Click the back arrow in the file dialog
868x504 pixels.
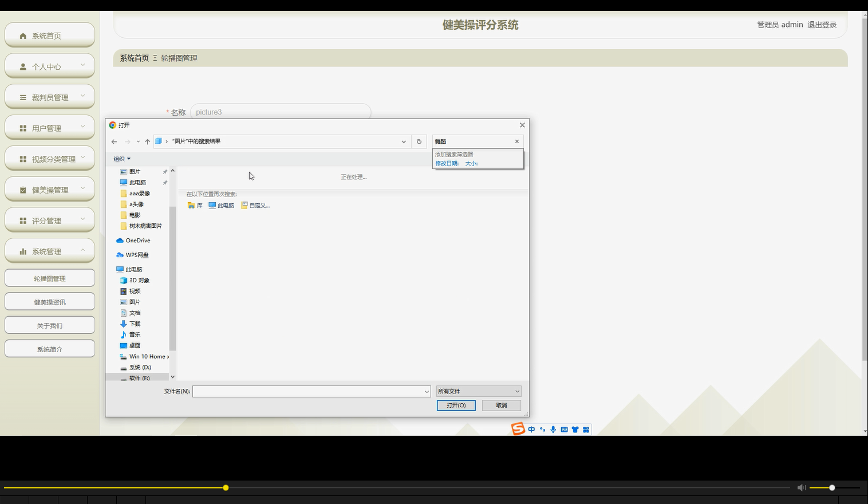(114, 141)
